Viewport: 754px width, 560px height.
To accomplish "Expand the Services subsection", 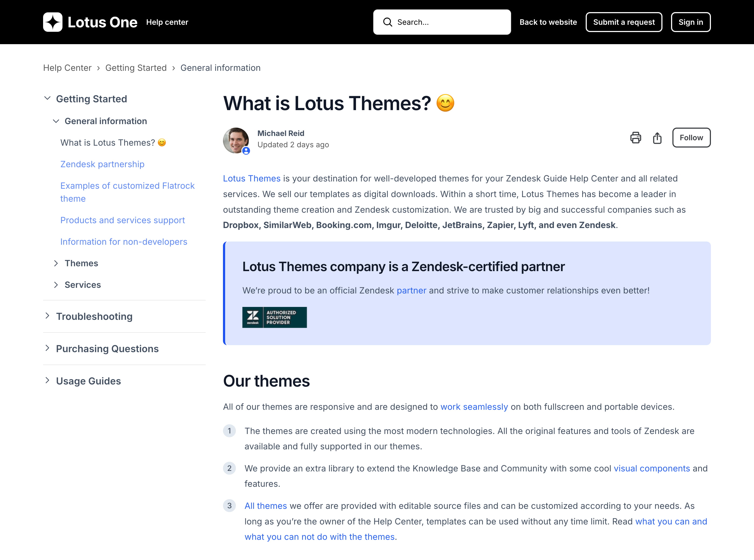I will coord(56,285).
